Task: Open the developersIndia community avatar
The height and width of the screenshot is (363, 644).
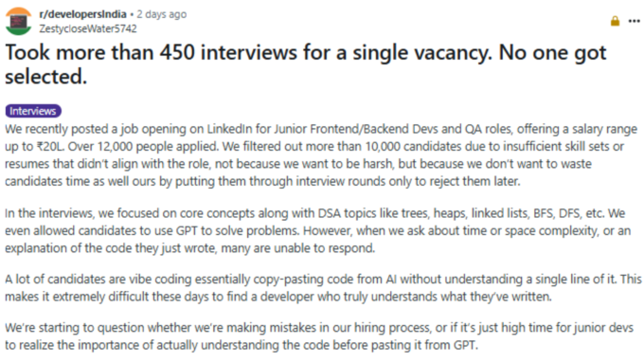Action: [19, 21]
